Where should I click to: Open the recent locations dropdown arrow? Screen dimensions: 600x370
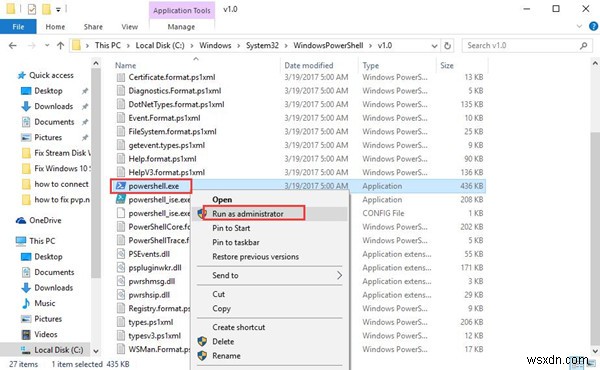pos(47,46)
